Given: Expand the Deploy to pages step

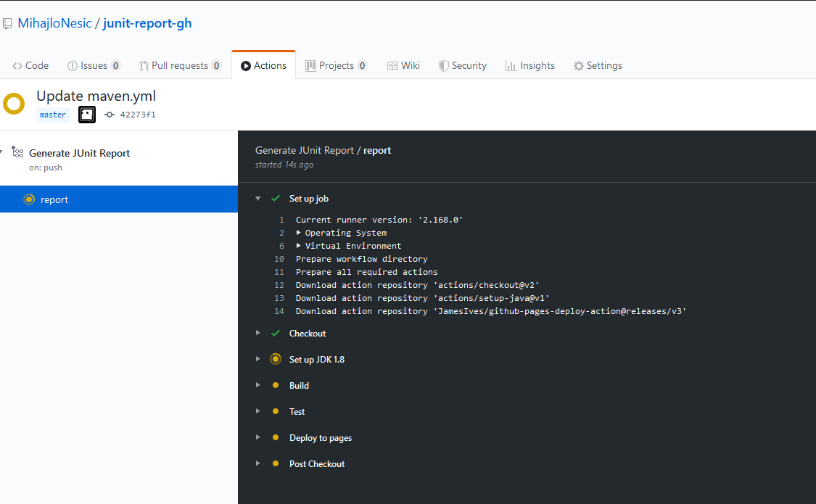Looking at the screenshot, I should (258, 437).
